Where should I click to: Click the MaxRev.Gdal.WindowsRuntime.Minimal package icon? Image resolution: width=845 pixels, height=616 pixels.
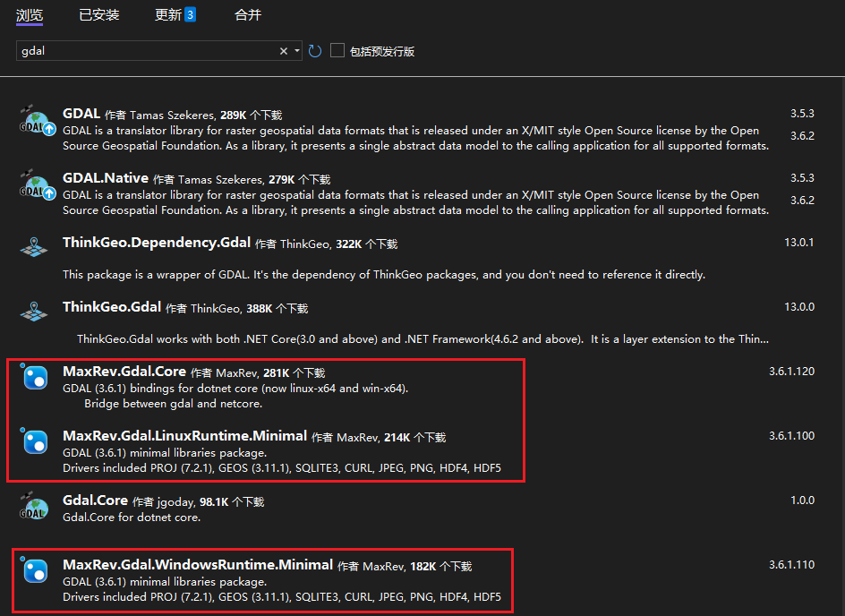(x=34, y=570)
